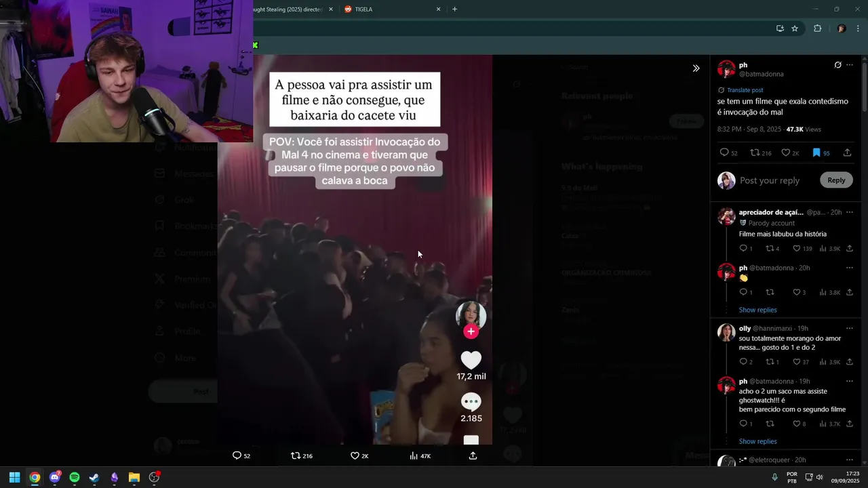868x488 pixels.
Task: Open more options on ph's ghostwatch reply
Action: tap(850, 381)
